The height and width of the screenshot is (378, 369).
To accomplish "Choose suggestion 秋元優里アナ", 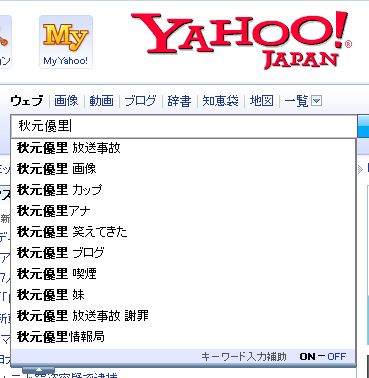I will pos(184,211).
